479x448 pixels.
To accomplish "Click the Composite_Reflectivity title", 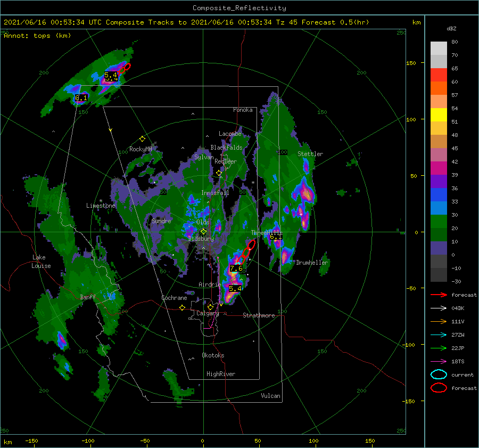I will point(239,8).
